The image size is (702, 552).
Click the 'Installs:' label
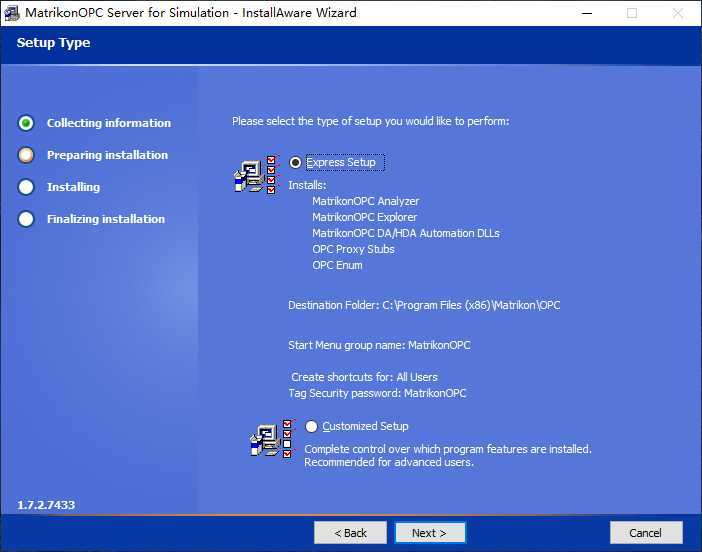coord(307,185)
